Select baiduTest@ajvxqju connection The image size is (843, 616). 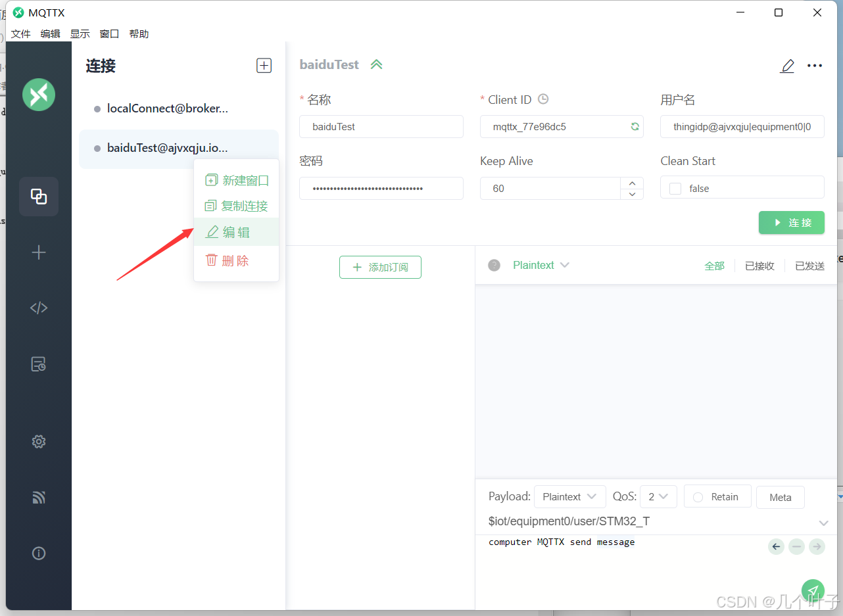pyautogui.click(x=179, y=149)
